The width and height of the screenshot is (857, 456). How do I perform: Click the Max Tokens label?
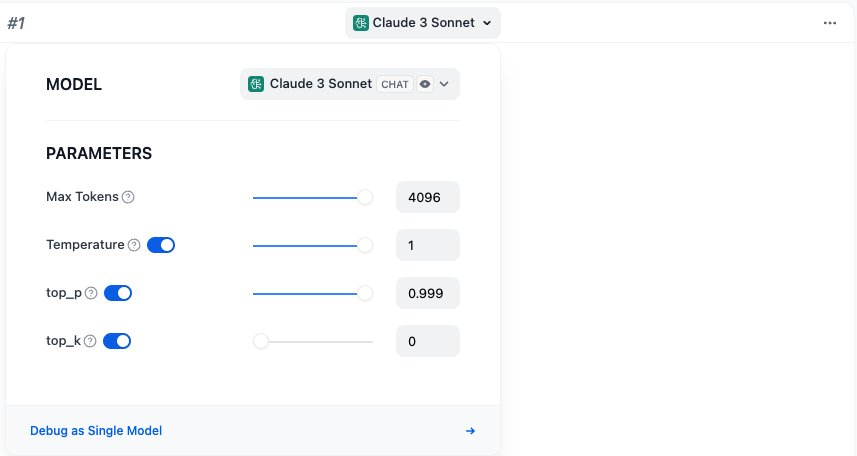click(x=82, y=197)
